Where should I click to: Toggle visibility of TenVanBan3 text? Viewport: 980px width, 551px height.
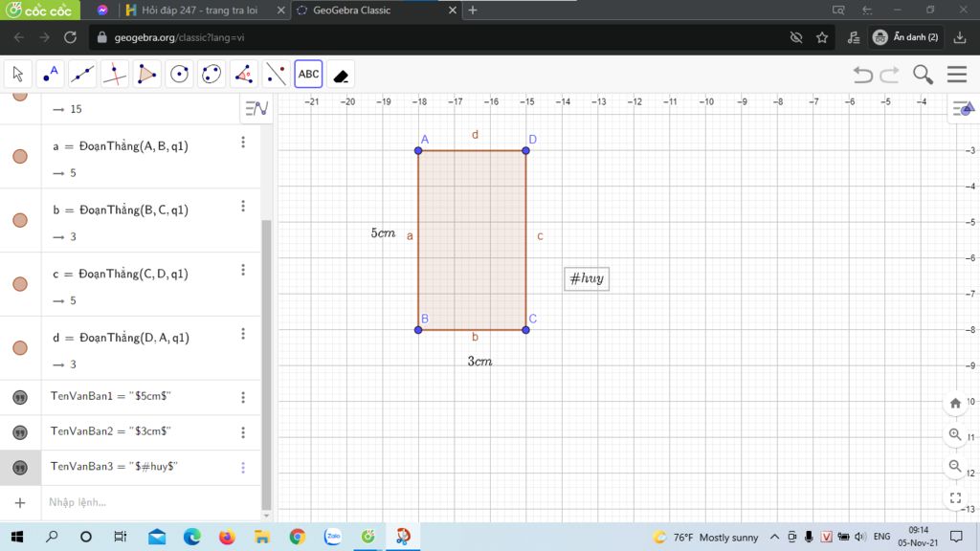pos(20,467)
